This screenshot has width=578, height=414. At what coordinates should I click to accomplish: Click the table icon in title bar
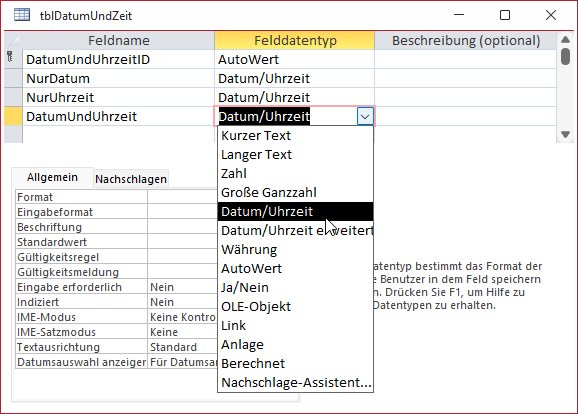(x=22, y=15)
